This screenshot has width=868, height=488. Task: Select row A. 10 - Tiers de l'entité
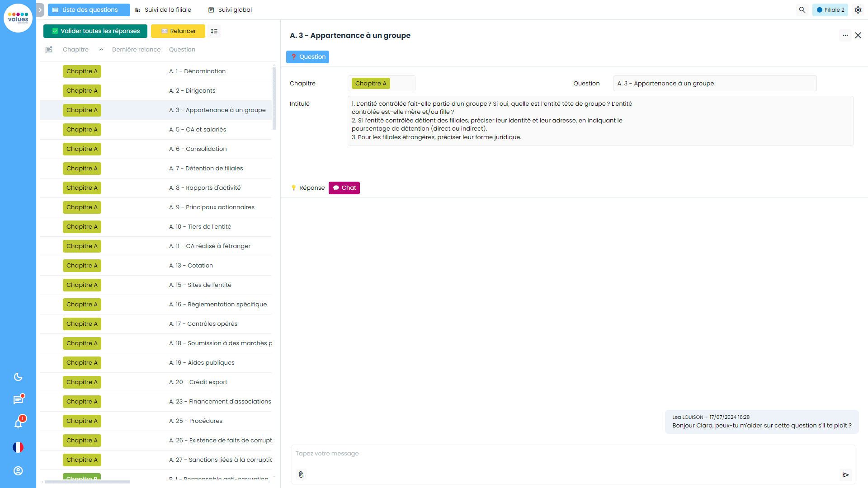click(156, 227)
